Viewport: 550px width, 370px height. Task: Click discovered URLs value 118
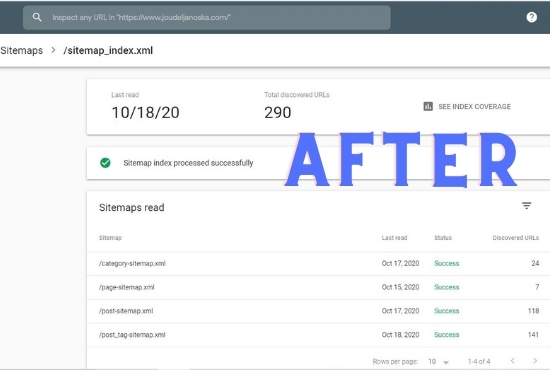(x=534, y=311)
